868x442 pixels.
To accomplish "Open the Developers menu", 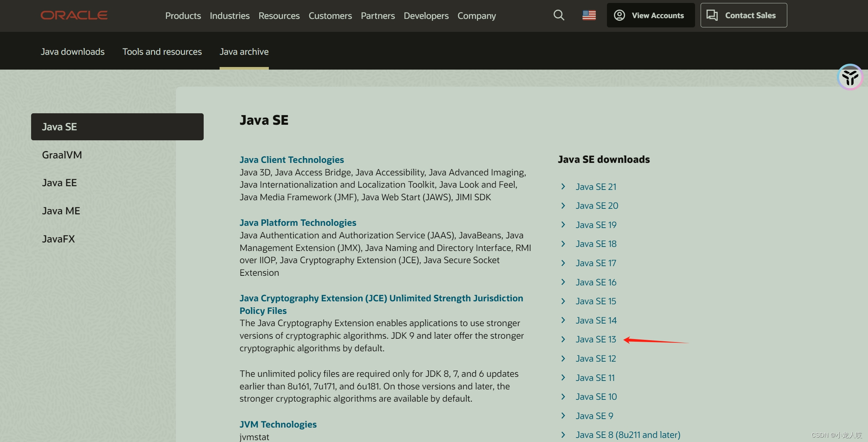I will point(426,16).
